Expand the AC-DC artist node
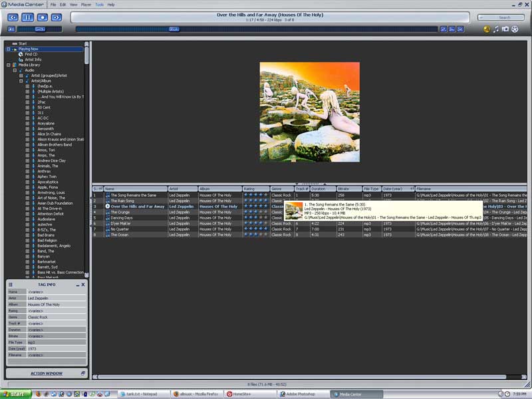This screenshot has width=532, height=399. tap(27, 118)
